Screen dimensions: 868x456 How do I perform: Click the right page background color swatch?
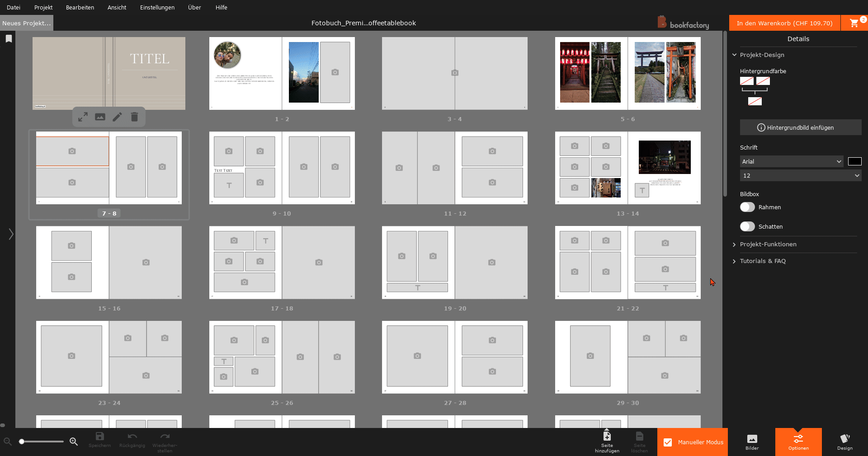click(x=763, y=81)
